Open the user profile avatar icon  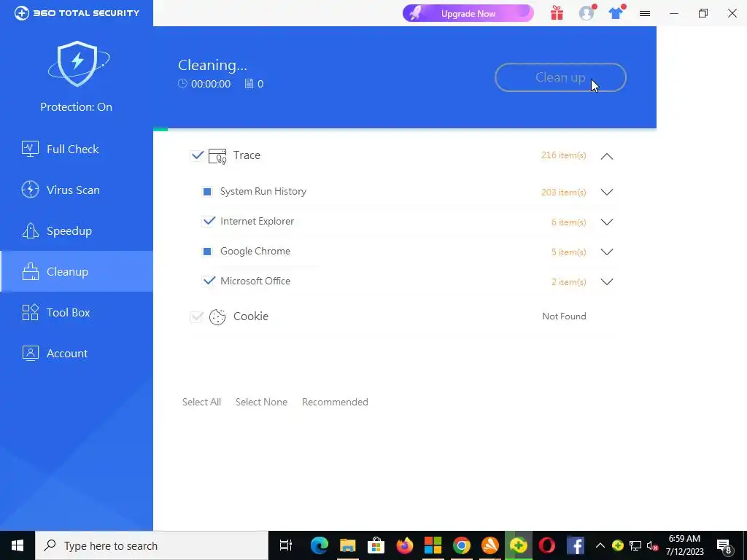[587, 13]
